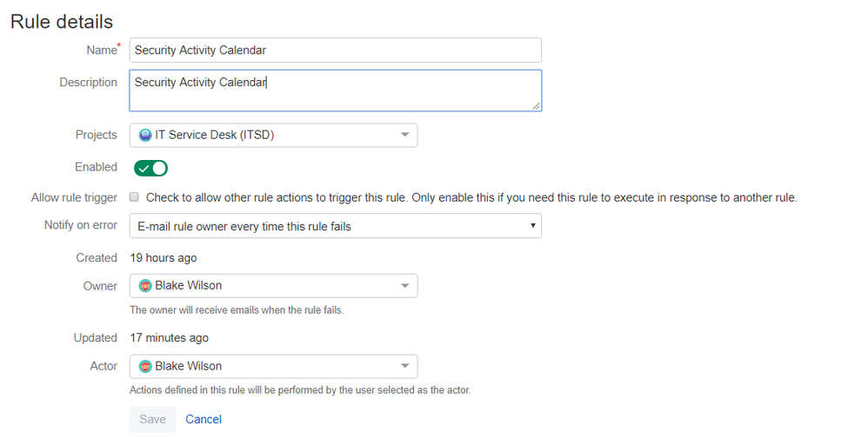Click the IT Service Desk project icon
This screenshot has height=439, width=868.
pyautogui.click(x=145, y=135)
